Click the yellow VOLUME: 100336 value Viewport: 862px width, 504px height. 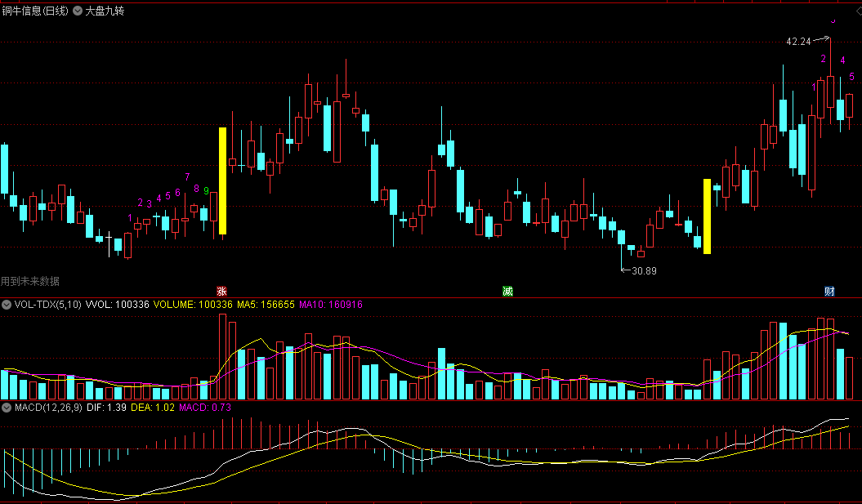coord(193,305)
